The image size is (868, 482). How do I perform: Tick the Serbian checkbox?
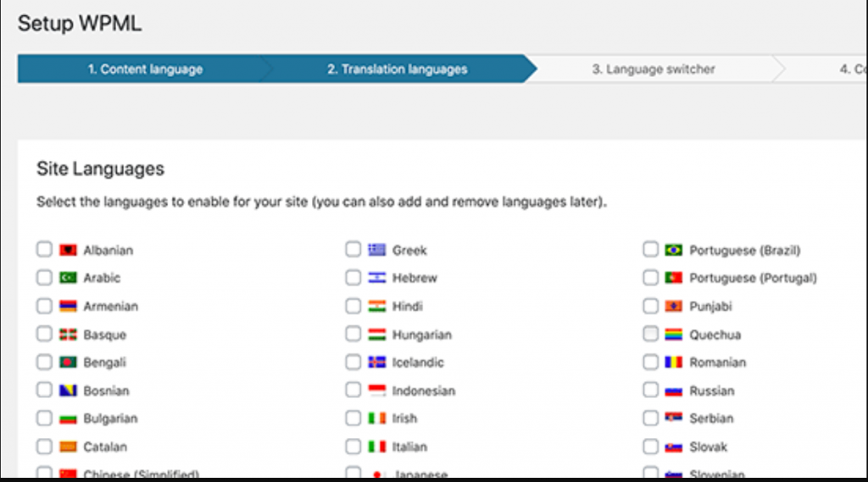click(650, 418)
